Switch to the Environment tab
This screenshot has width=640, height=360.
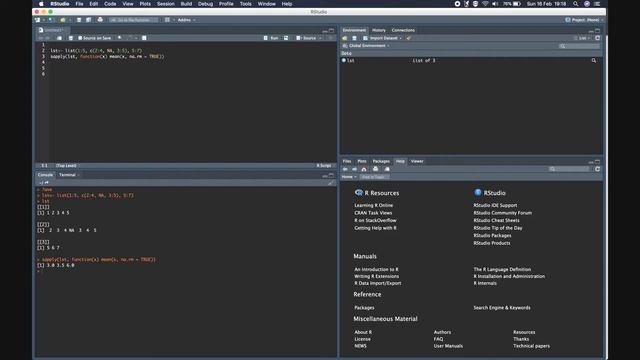coord(354,30)
